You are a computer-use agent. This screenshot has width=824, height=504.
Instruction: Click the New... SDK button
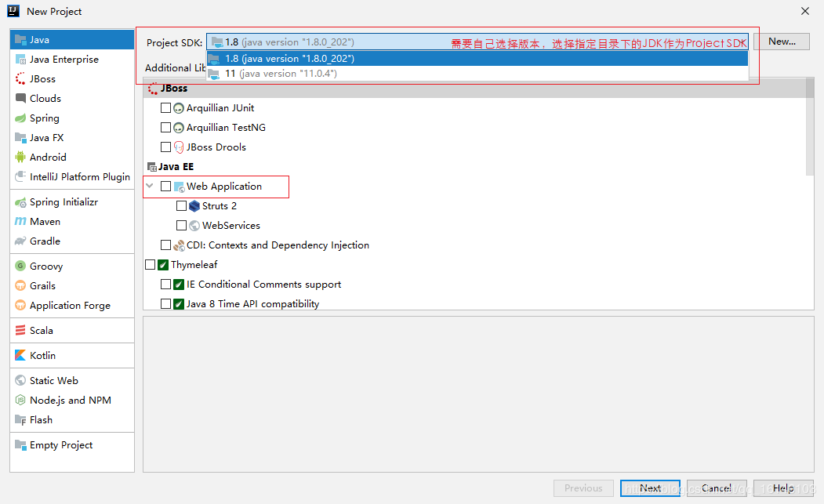click(782, 42)
